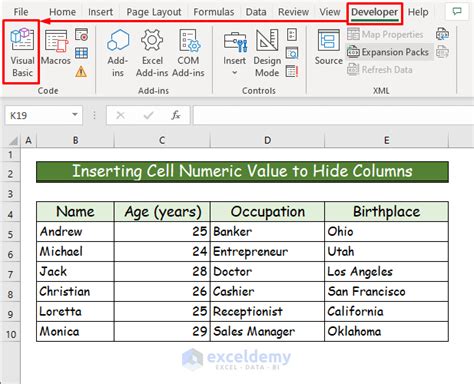This screenshot has height=384, width=474.
Task: Open the Macros dialog
Action: tap(56, 47)
